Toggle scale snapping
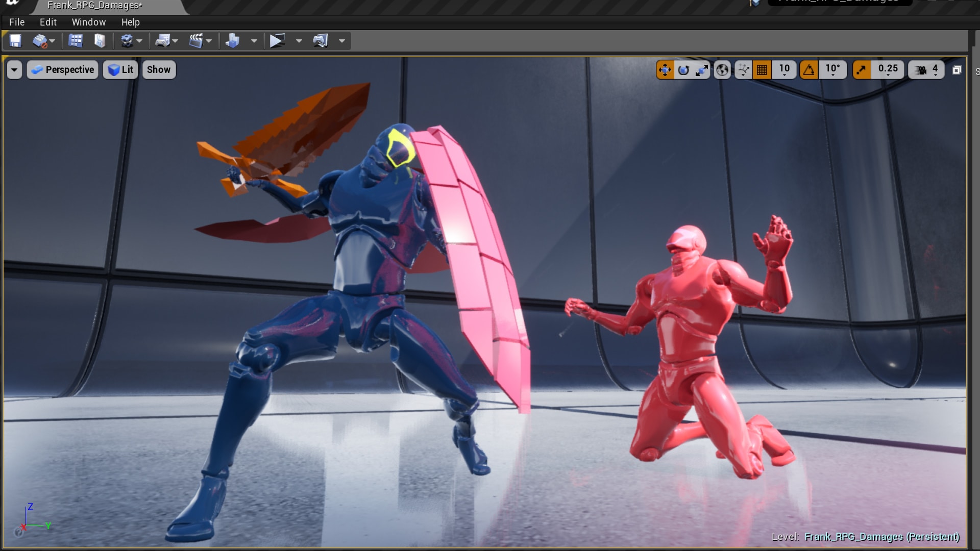 point(862,70)
